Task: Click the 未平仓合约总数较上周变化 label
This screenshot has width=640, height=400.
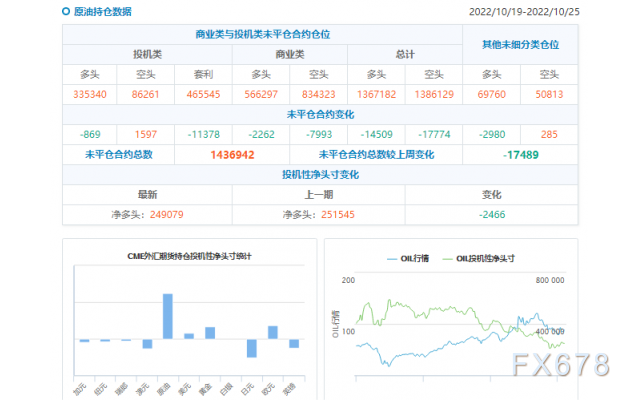Action: [376, 154]
